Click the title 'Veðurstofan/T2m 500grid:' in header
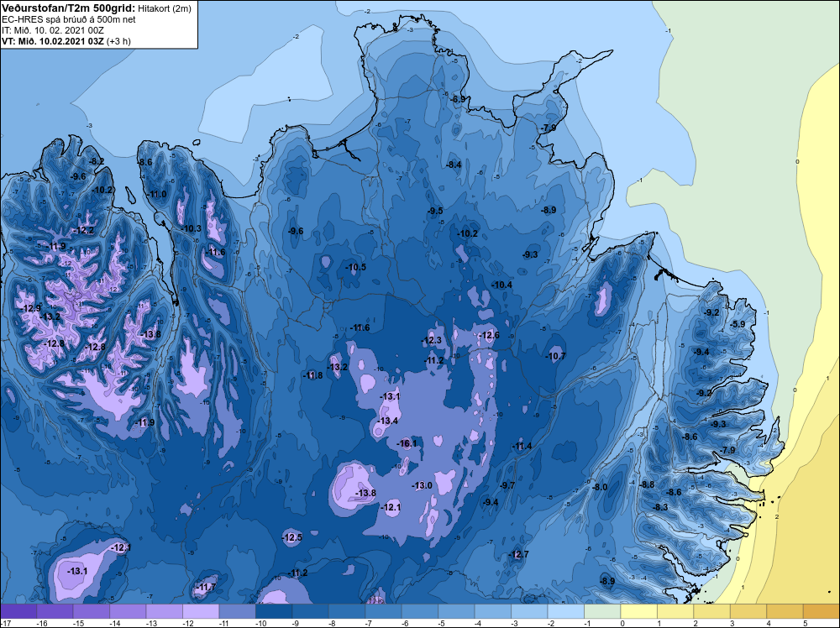This screenshot has height=628, width=840. coord(69,8)
